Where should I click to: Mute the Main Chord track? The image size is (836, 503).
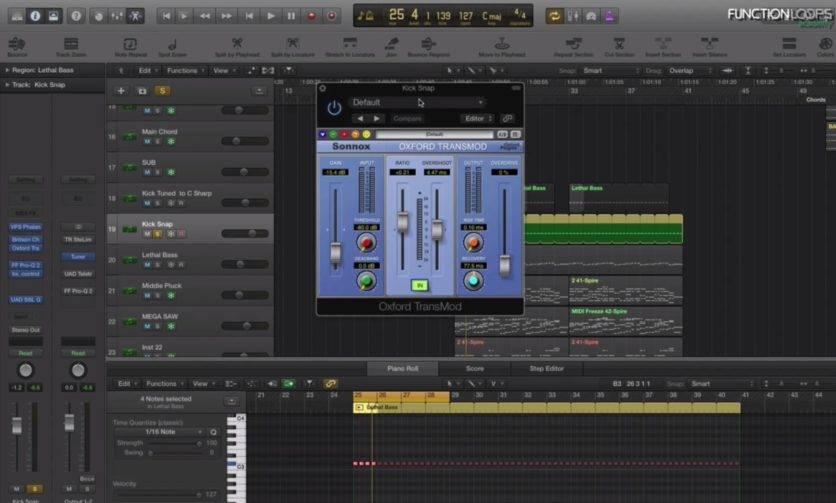pos(146,142)
